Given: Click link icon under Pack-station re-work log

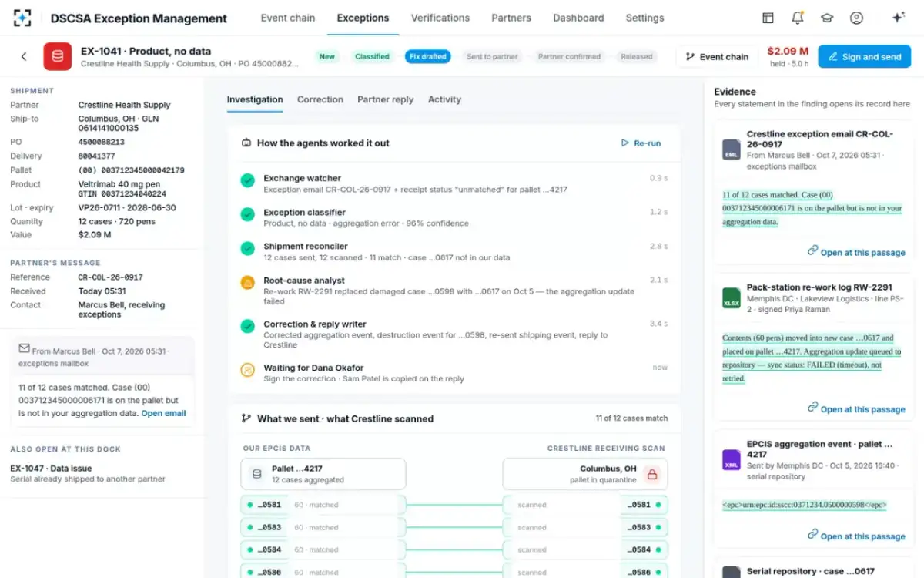Looking at the screenshot, I should click(812, 407).
